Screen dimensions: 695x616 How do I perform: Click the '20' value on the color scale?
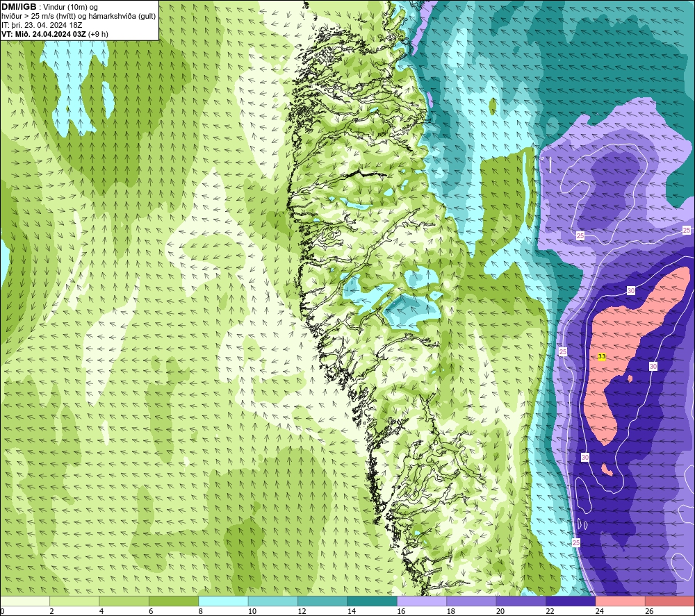[x=500, y=611]
